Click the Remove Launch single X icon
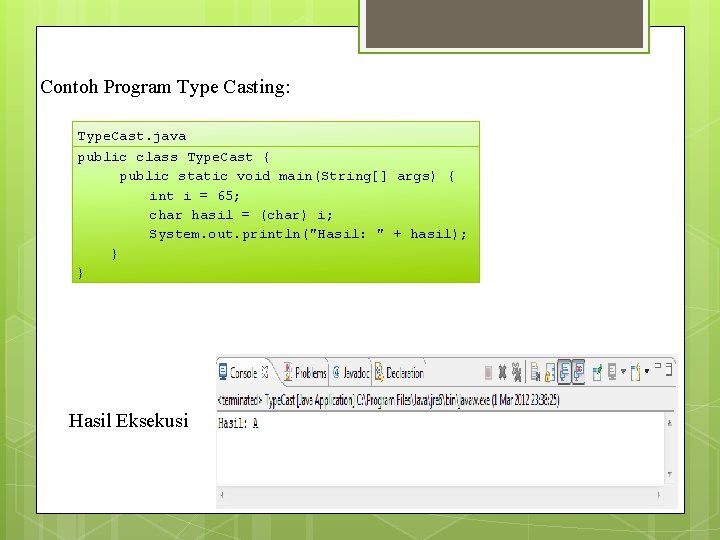Image resolution: width=720 pixels, height=540 pixels. pos(502,372)
